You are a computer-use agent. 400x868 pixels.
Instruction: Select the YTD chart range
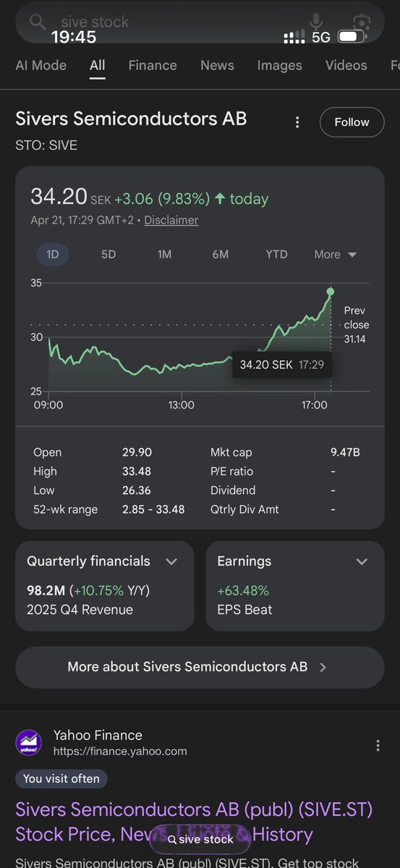pyautogui.click(x=276, y=254)
